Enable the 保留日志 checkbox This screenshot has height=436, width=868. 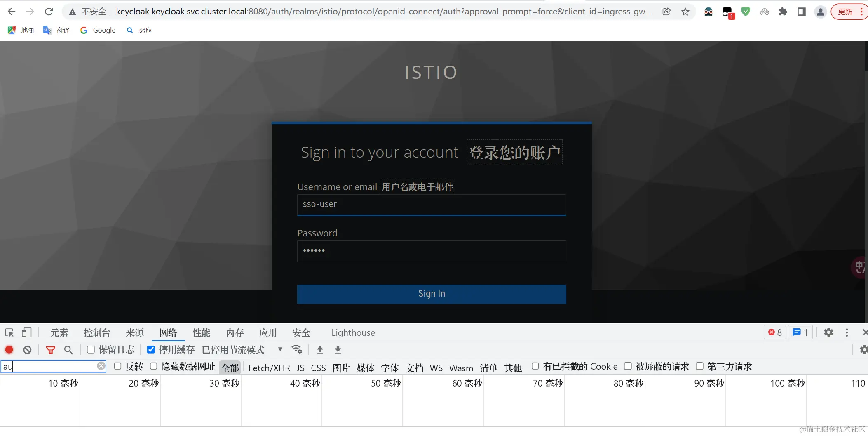[x=91, y=350]
